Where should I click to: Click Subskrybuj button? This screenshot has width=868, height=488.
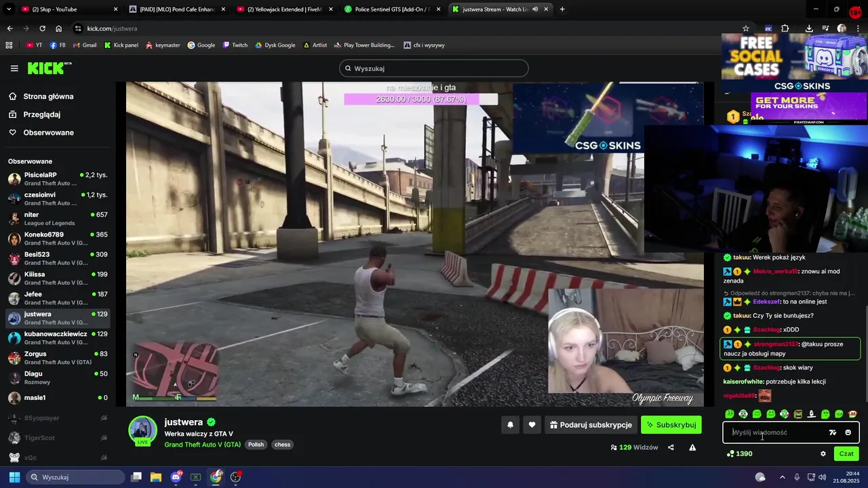tap(671, 425)
